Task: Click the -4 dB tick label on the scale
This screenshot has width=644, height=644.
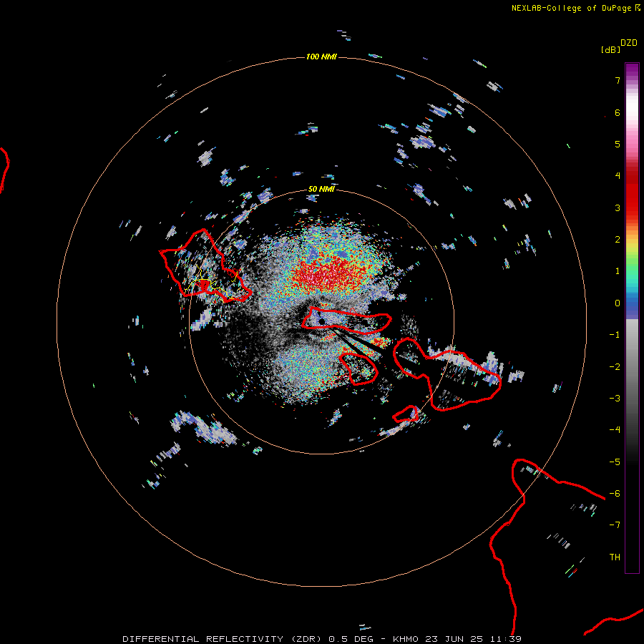Action: point(615,429)
